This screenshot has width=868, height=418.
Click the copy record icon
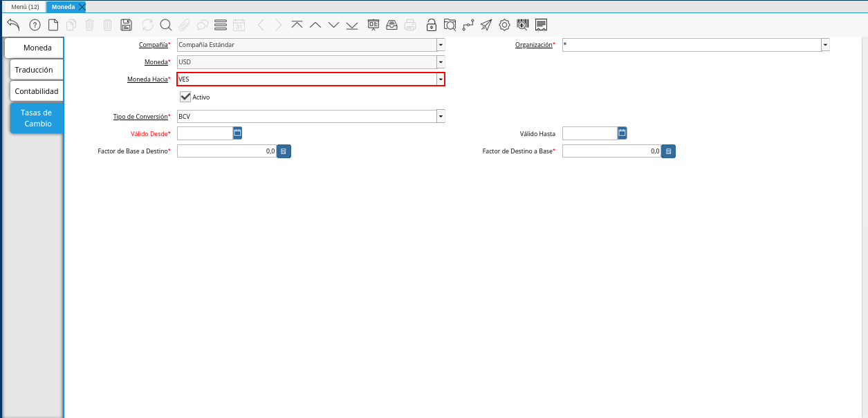click(71, 25)
